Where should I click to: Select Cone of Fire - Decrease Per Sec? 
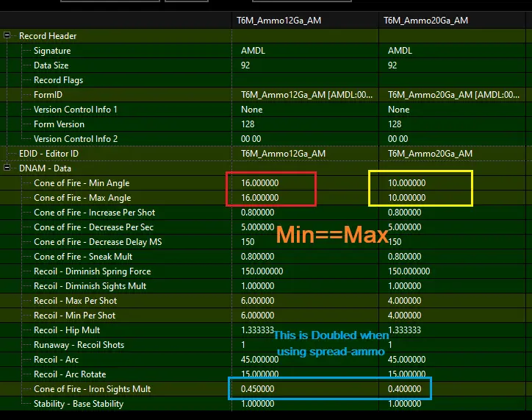(93, 227)
